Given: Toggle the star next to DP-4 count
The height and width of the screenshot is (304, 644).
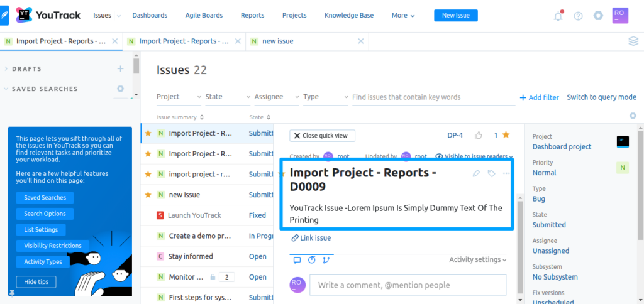Looking at the screenshot, I should point(506,135).
